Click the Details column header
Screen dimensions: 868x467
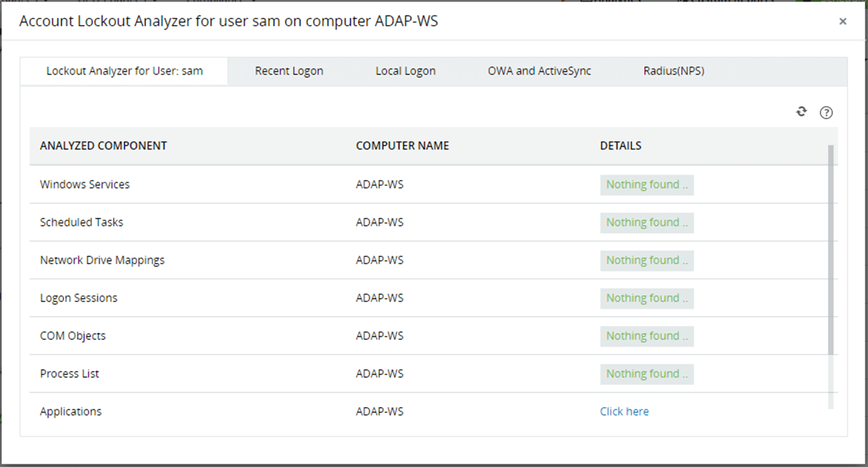(x=620, y=145)
